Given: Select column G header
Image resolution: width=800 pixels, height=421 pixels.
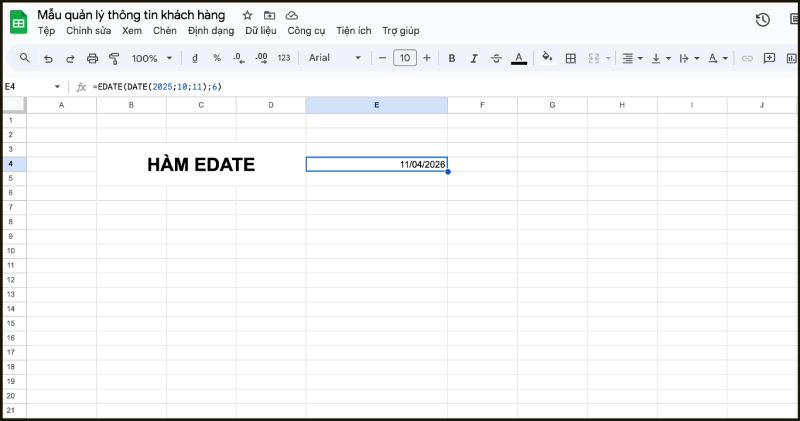Looking at the screenshot, I should tap(552, 105).
